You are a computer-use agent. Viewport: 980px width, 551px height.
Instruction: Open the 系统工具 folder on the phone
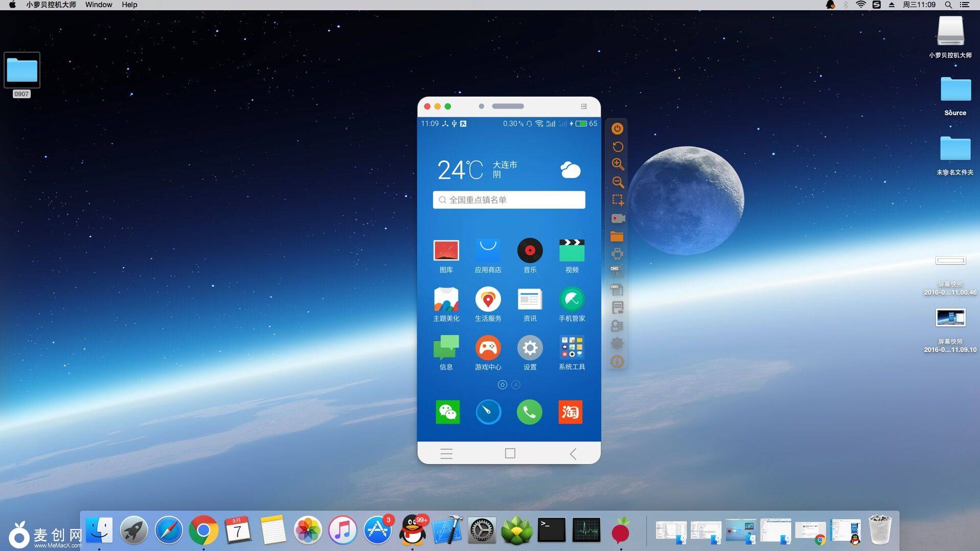(572, 348)
